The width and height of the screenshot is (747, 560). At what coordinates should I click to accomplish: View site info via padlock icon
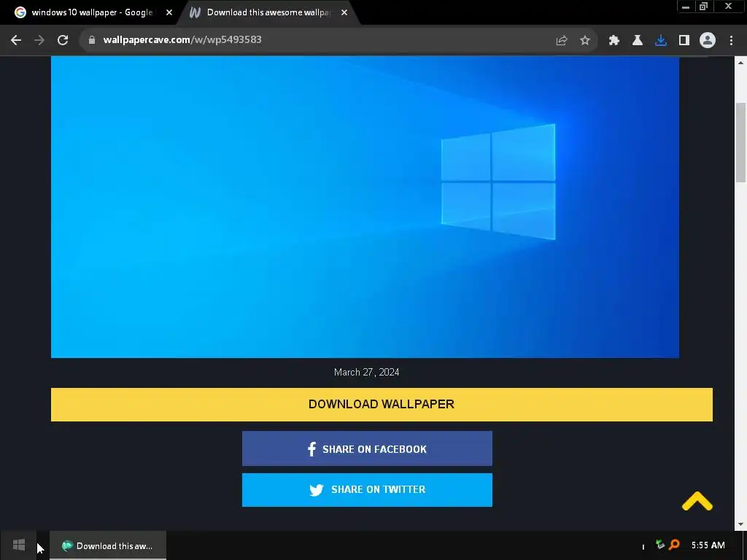(92, 40)
